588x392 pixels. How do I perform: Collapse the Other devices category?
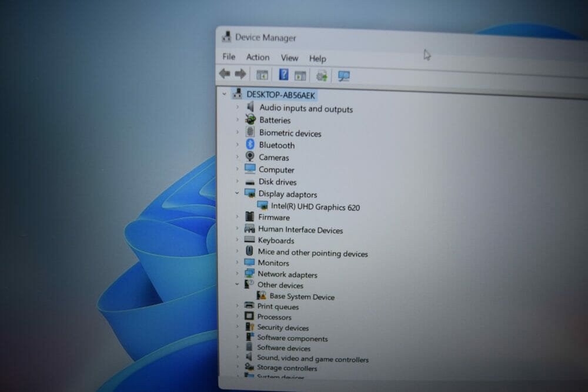pyautogui.click(x=237, y=284)
